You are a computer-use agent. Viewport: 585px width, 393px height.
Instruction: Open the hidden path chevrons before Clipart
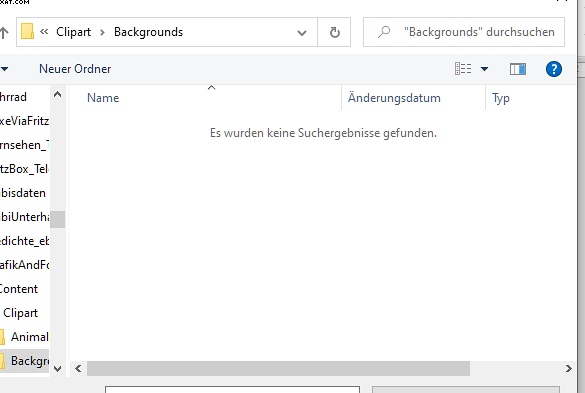44,31
